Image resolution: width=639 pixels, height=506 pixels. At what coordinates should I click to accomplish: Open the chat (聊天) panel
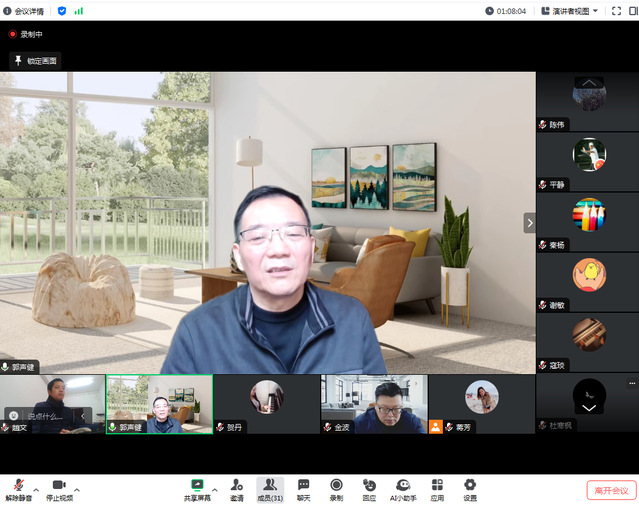click(303, 488)
